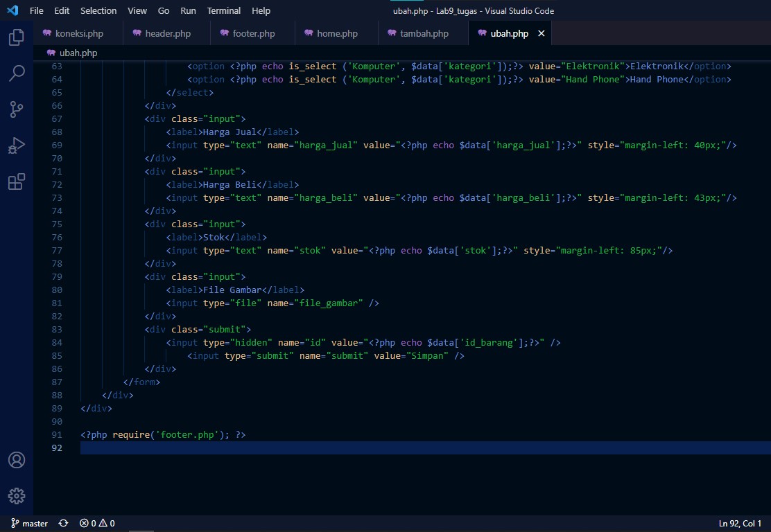Open the Search view icon
The image size is (771, 532).
16,73
